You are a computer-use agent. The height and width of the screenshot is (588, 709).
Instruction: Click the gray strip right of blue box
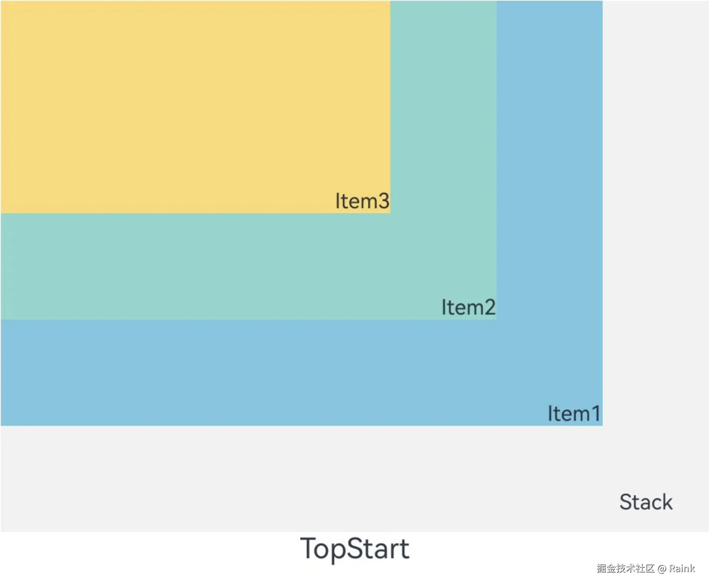point(655,194)
